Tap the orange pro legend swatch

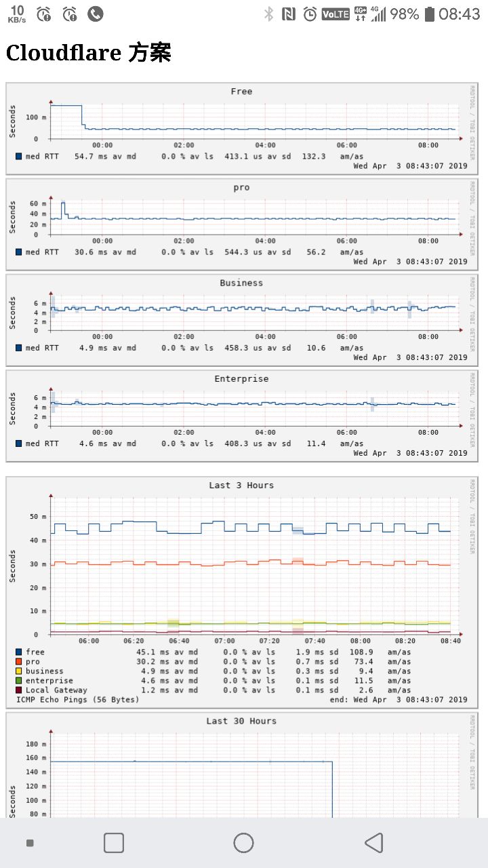[x=19, y=662]
